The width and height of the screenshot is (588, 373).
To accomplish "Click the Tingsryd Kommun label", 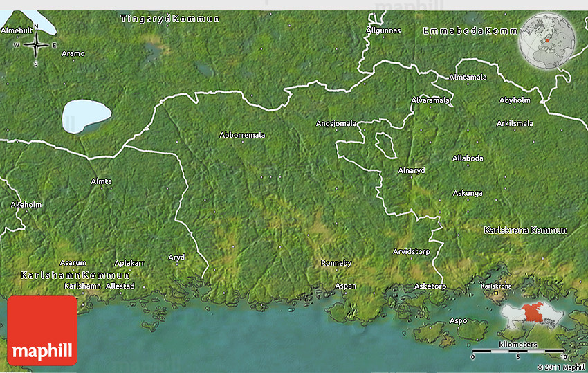I will (169, 19).
